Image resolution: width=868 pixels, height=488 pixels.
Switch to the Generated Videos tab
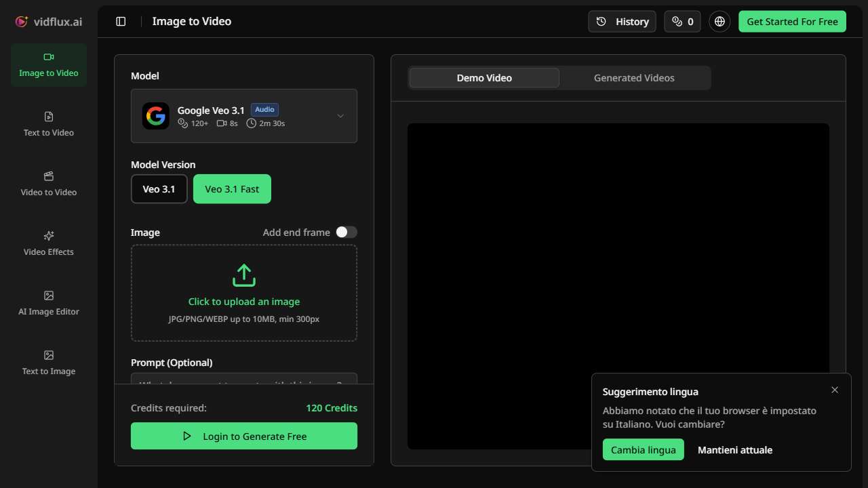tap(634, 77)
